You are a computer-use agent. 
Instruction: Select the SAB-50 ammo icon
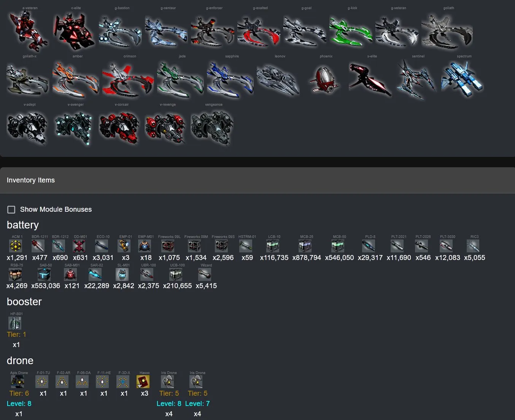coord(44,274)
